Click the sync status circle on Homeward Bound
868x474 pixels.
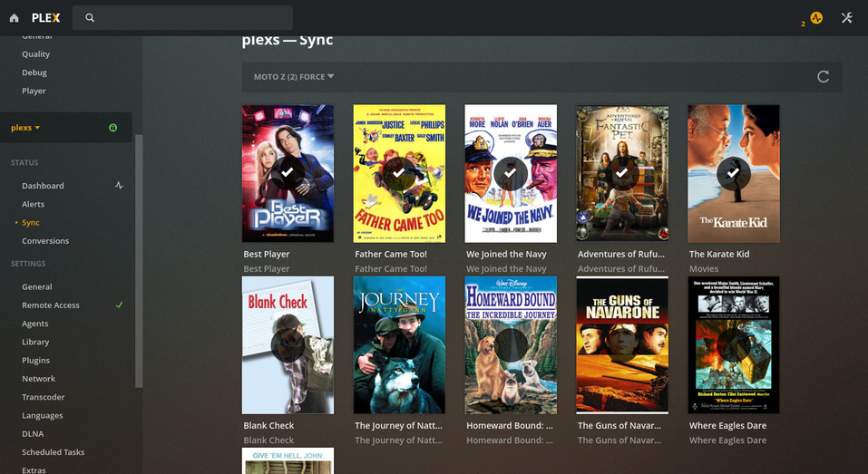511,345
